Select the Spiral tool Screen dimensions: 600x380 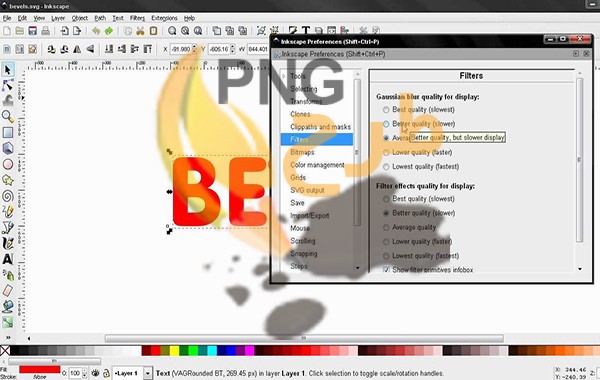coord(8,196)
